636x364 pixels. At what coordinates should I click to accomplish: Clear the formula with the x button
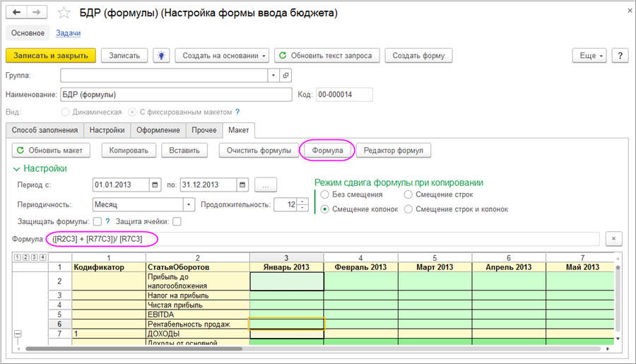coord(614,239)
